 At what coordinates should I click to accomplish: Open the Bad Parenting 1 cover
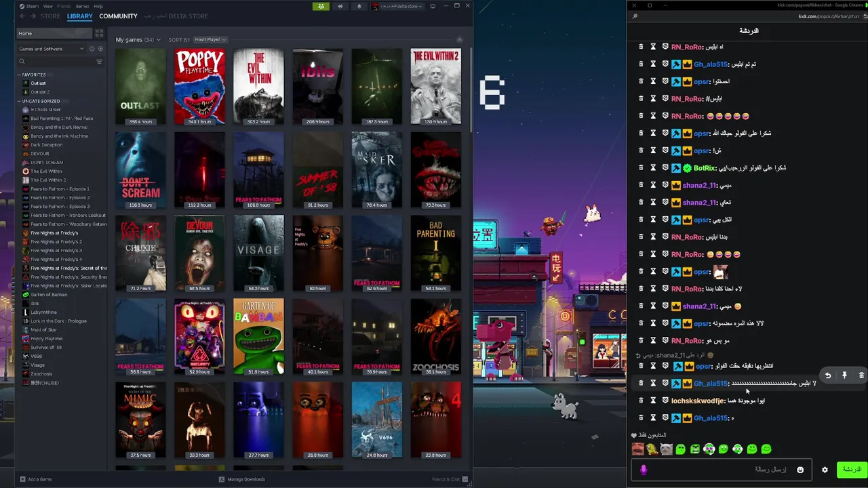point(435,253)
